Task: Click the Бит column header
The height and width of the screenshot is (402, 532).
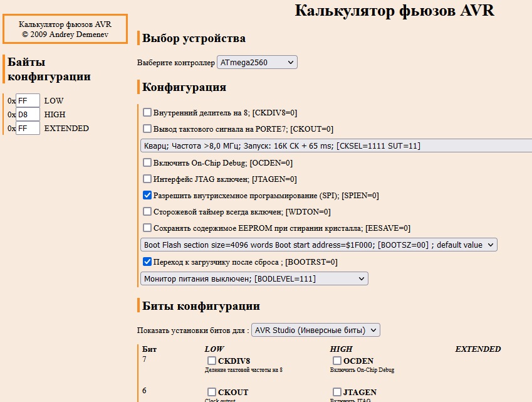Action: tap(149, 349)
